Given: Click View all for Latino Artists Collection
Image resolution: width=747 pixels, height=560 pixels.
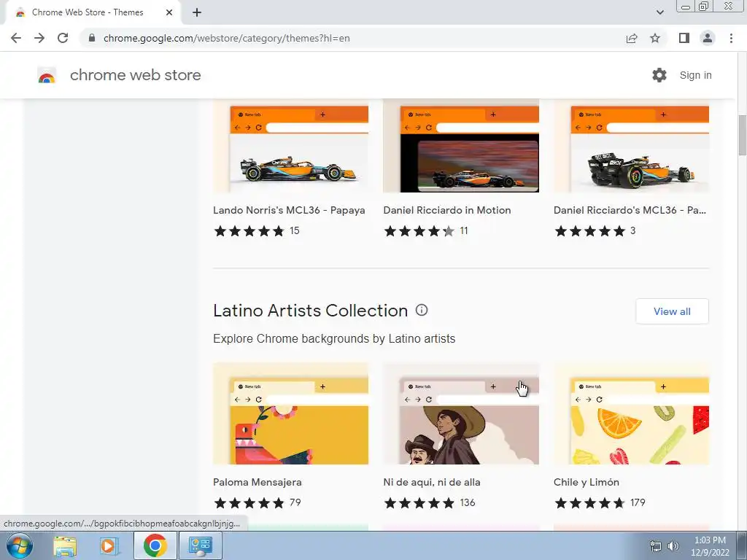Looking at the screenshot, I should (672, 311).
